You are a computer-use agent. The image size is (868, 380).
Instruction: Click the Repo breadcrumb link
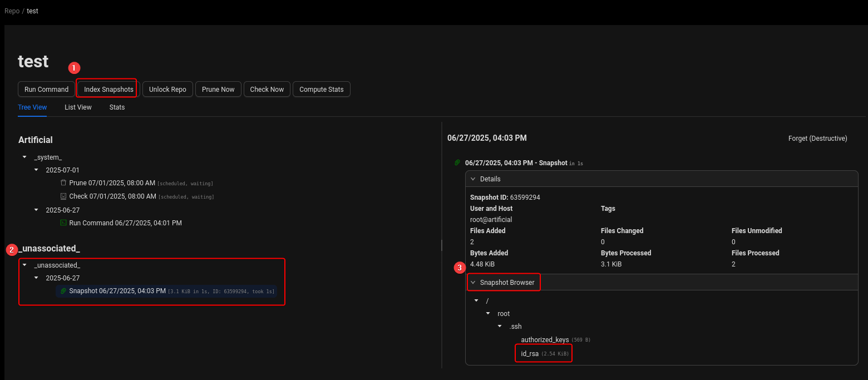12,11
